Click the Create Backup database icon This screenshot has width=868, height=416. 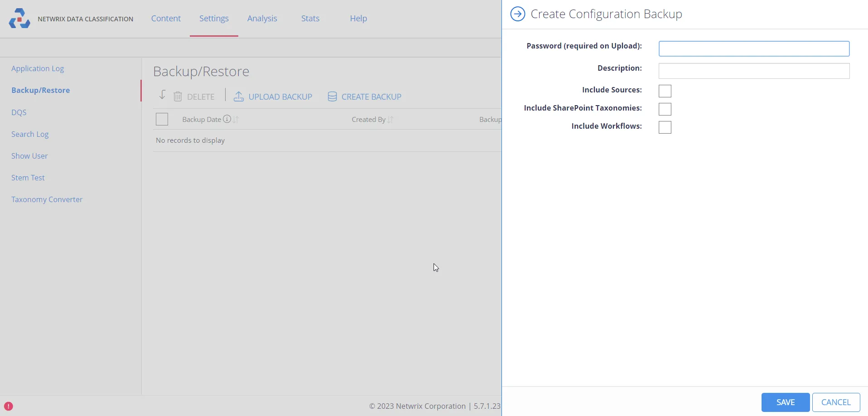pyautogui.click(x=332, y=97)
